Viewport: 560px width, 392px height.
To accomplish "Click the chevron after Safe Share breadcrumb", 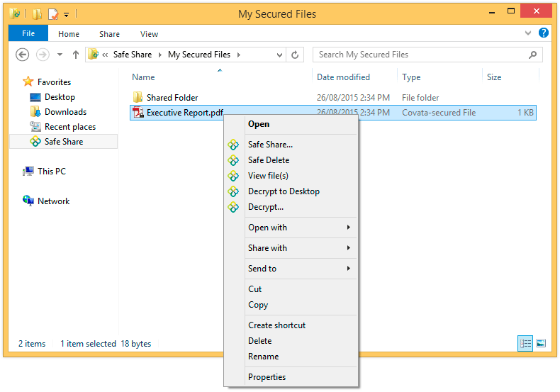I will (160, 55).
